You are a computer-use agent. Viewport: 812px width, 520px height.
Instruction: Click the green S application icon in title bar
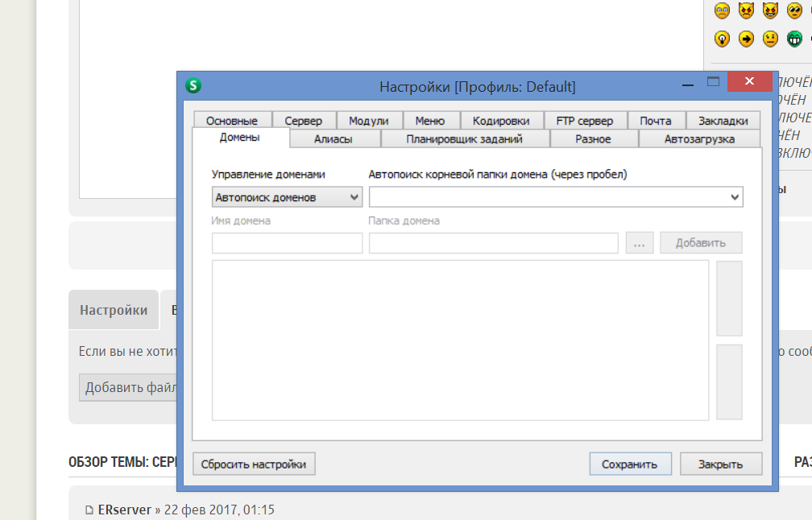pos(193,85)
